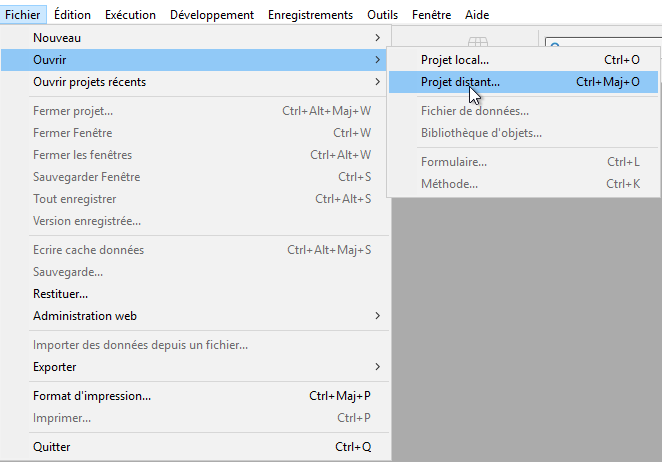
Task: Open the Outils menu
Action: (384, 15)
